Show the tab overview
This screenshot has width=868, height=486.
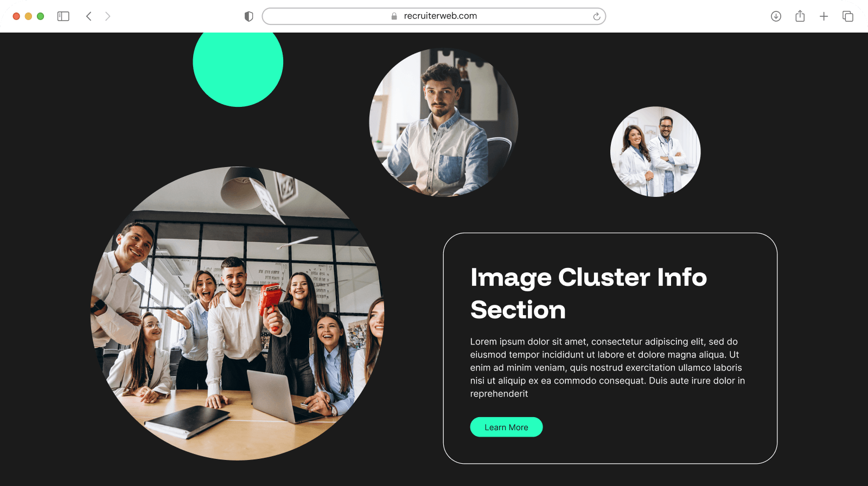[x=847, y=16]
